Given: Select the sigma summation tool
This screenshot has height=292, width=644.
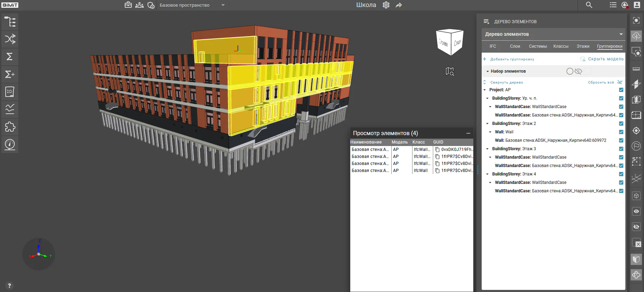Looking at the screenshot, I should click(10, 57).
